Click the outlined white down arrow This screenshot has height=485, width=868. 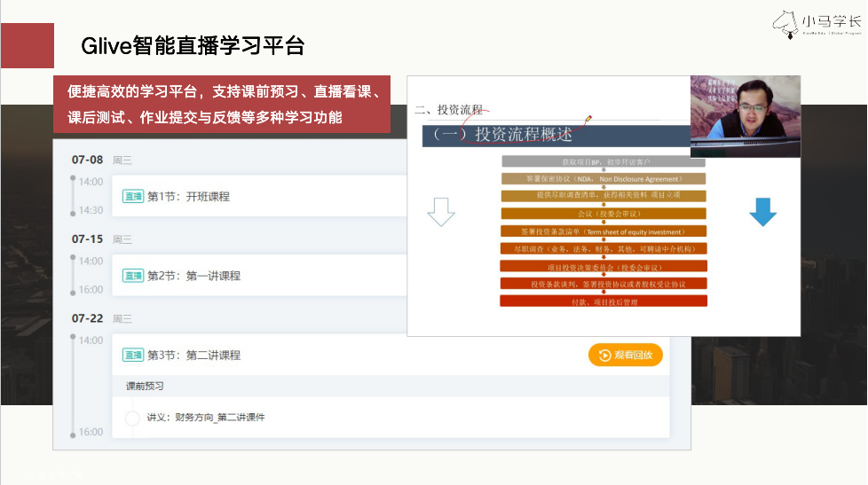pos(441,212)
